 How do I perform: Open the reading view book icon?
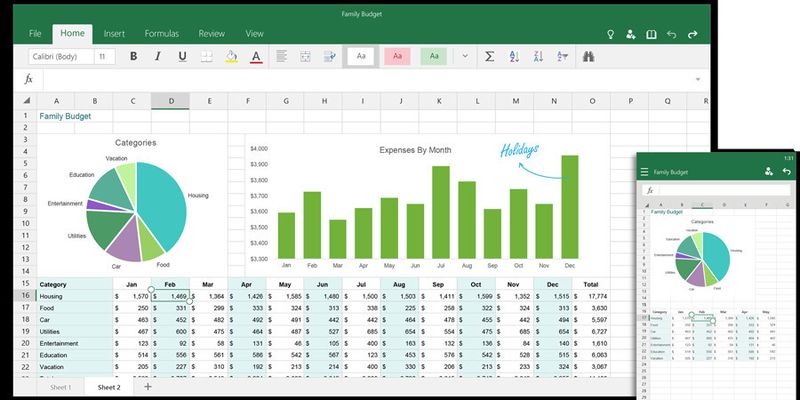pyautogui.click(x=651, y=34)
